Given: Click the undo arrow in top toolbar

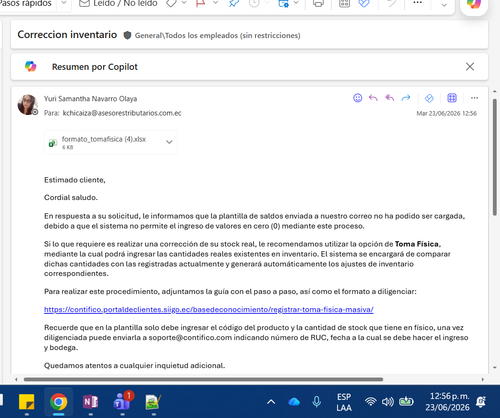Looking at the screenshot, I should [391, 3].
